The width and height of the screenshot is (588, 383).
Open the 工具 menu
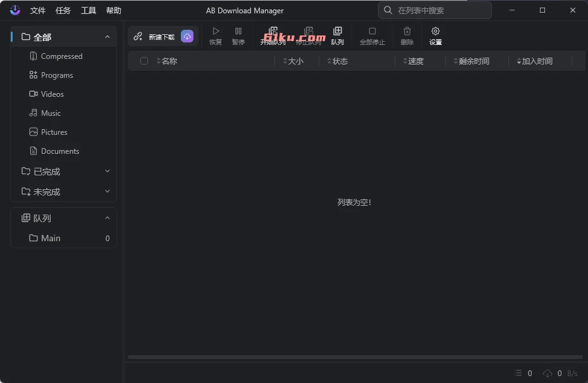(89, 11)
